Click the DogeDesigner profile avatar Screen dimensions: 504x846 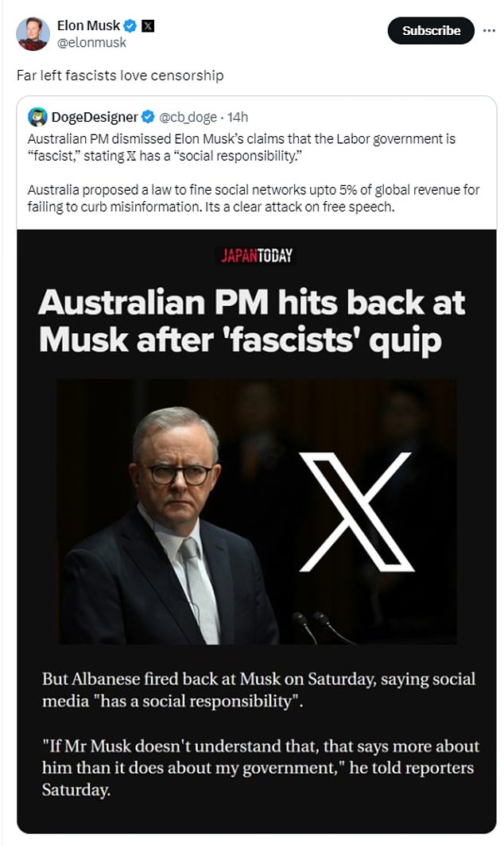(x=38, y=117)
